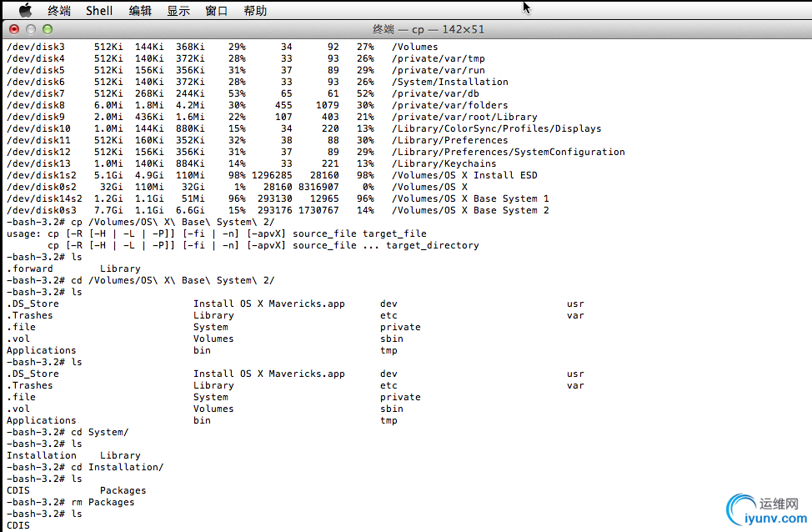Viewport: 812px width, 532px height.
Task: Click '/dev/disk1s2' device name
Action: [42, 175]
